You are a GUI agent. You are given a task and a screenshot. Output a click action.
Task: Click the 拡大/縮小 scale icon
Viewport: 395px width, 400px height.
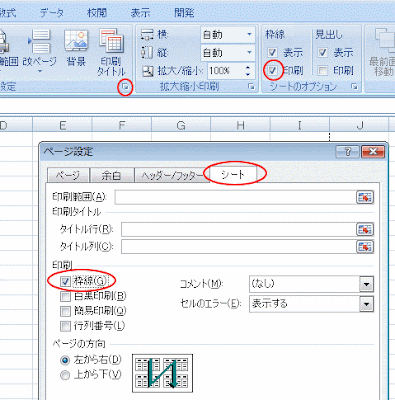(147, 71)
